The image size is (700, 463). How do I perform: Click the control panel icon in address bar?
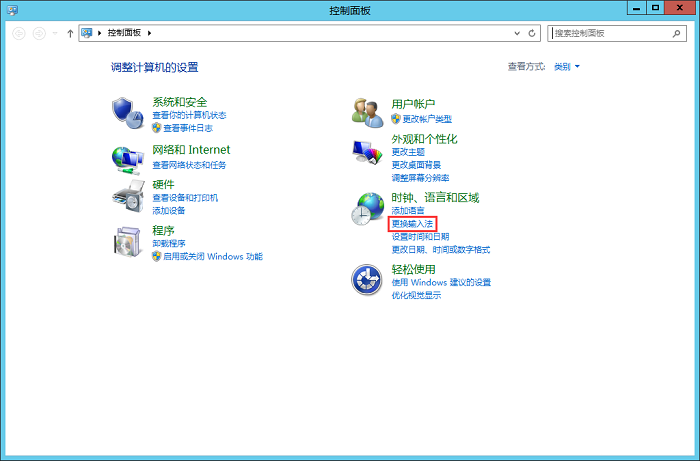pyautogui.click(x=87, y=33)
